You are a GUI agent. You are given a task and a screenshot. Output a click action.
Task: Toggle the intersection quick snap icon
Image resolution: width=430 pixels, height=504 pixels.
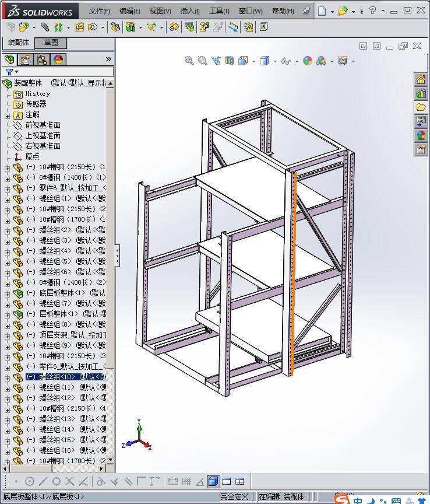tap(70, 481)
